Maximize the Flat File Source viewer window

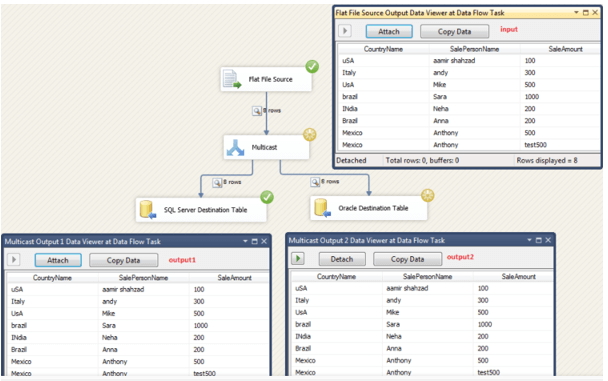point(586,13)
